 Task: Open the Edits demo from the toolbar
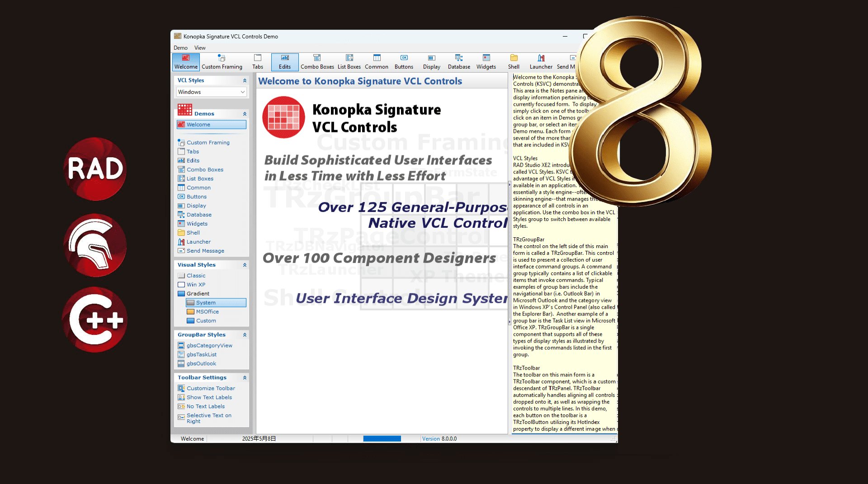click(285, 62)
